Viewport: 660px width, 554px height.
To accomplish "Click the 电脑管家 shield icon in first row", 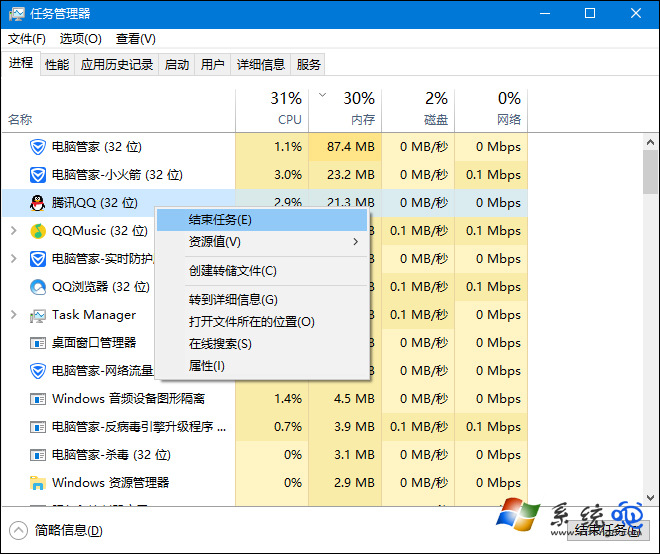I will [x=38, y=147].
